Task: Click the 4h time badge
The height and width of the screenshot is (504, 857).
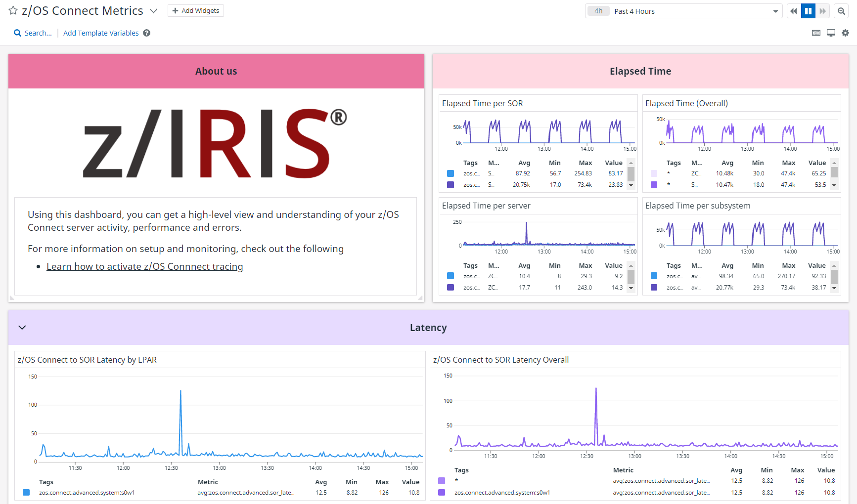Action: (598, 11)
